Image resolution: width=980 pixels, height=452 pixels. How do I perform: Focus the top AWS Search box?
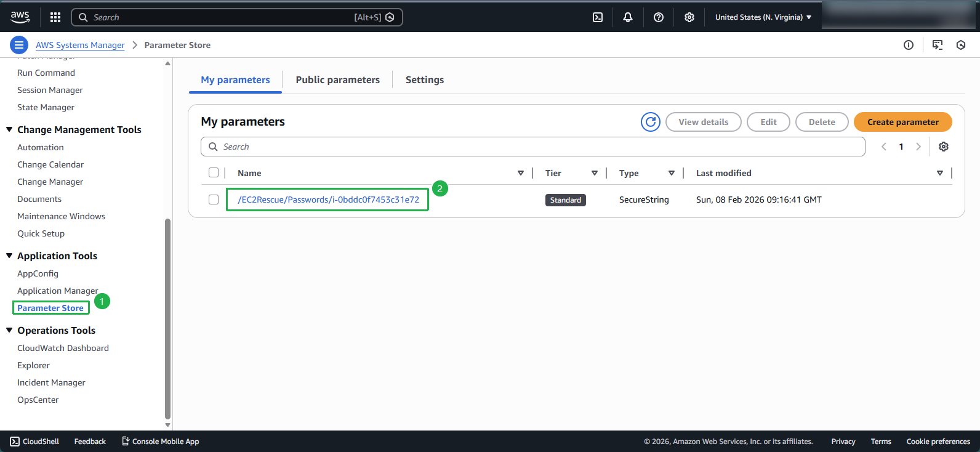[237, 17]
